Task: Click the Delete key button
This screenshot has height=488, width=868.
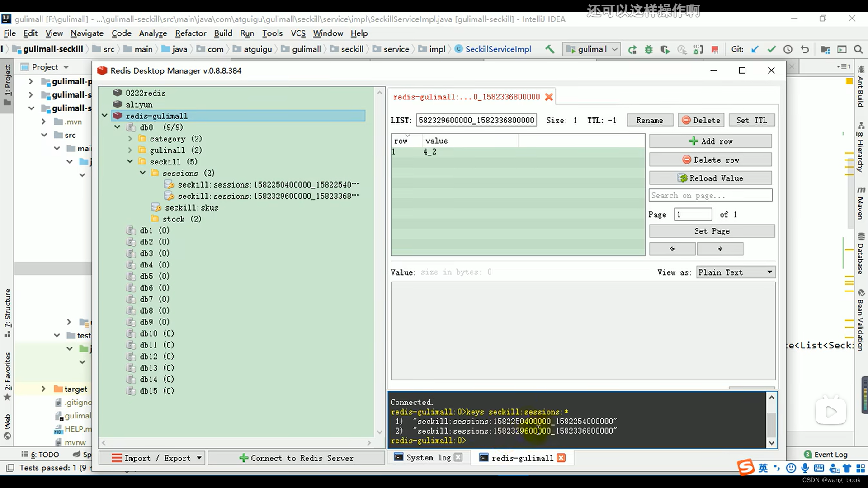Action: click(x=701, y=120)
